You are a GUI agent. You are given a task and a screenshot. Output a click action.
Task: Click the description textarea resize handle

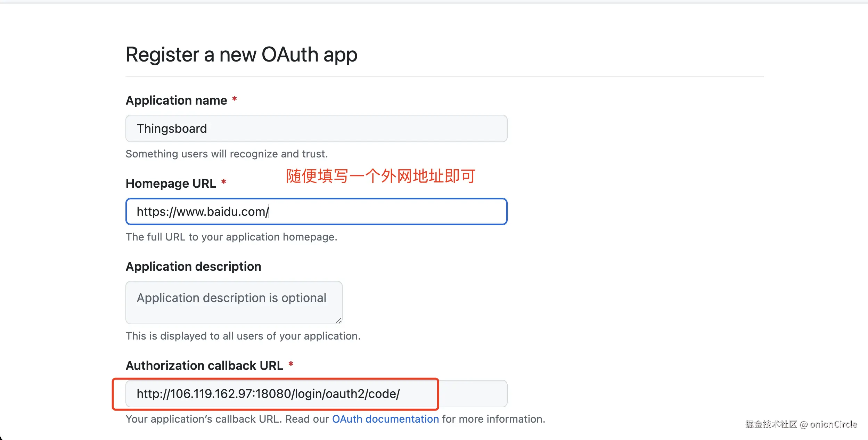338,320
